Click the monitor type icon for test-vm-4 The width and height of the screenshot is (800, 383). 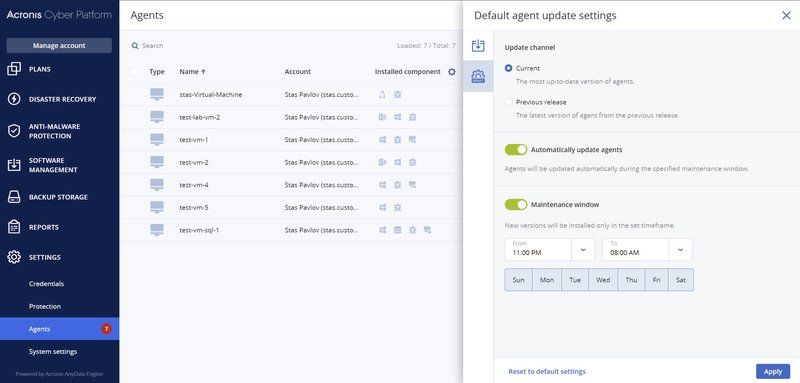[x=157, y=185]
